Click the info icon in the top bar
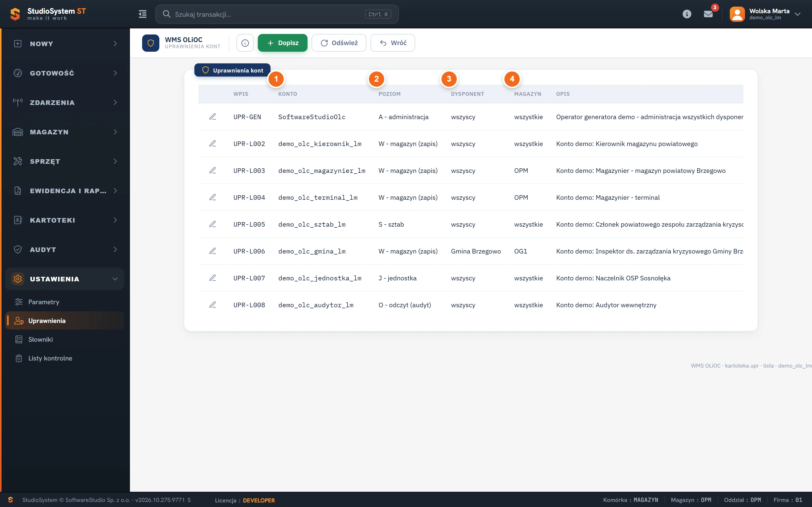812x507 pixels. tap(687, 14)
